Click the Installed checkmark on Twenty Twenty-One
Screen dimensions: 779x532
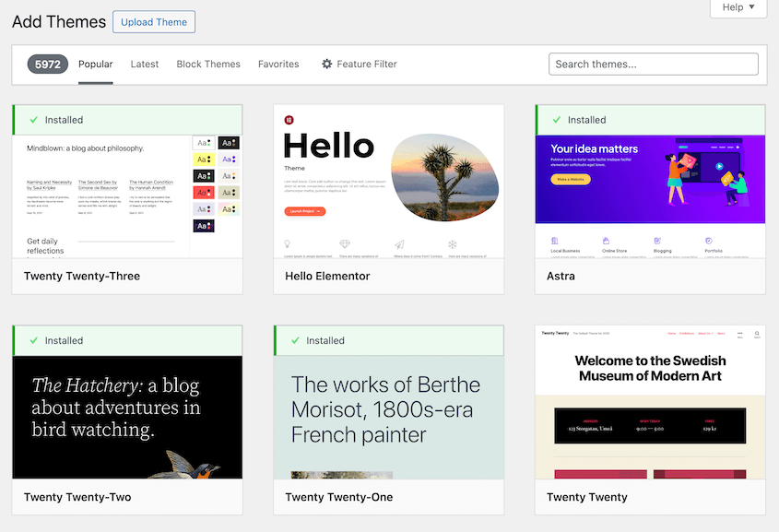(x=296, y=341)
